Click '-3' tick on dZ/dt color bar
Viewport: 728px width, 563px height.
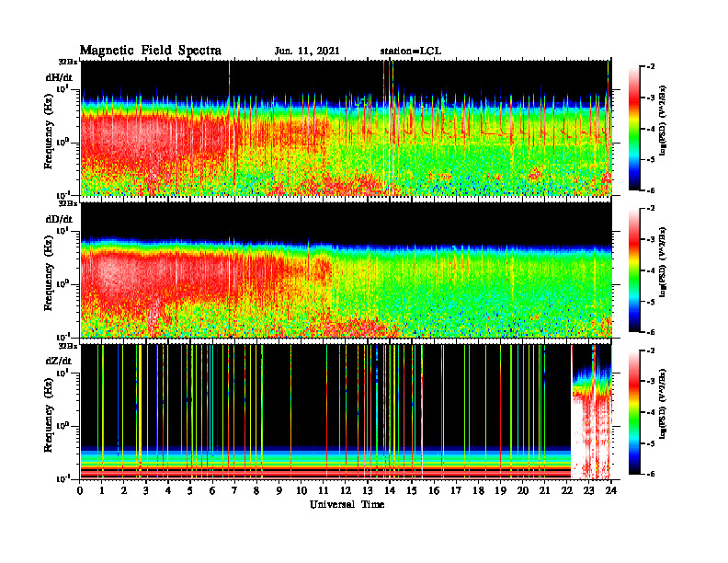coord(651,382)
